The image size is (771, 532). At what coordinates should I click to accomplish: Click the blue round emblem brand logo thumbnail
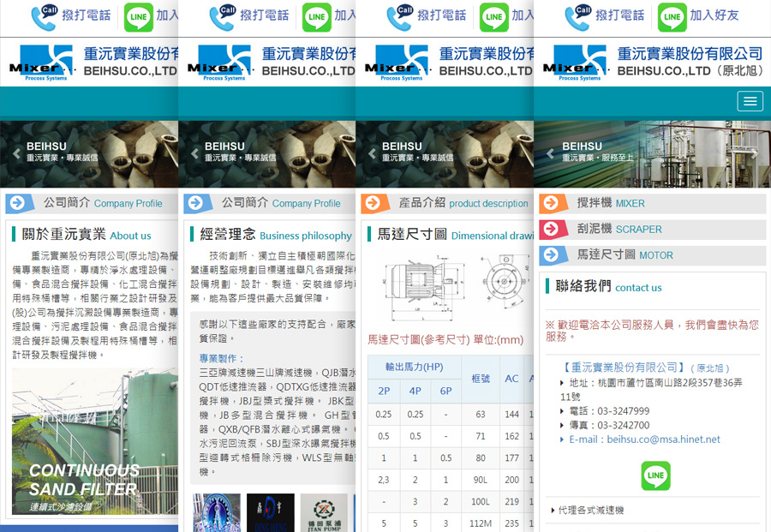tap(217, 513)
